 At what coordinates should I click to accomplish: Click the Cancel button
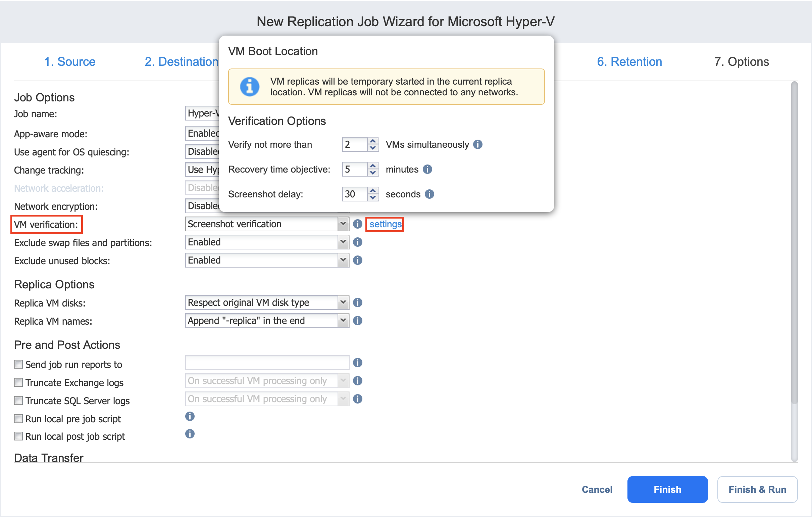(597, 489)
